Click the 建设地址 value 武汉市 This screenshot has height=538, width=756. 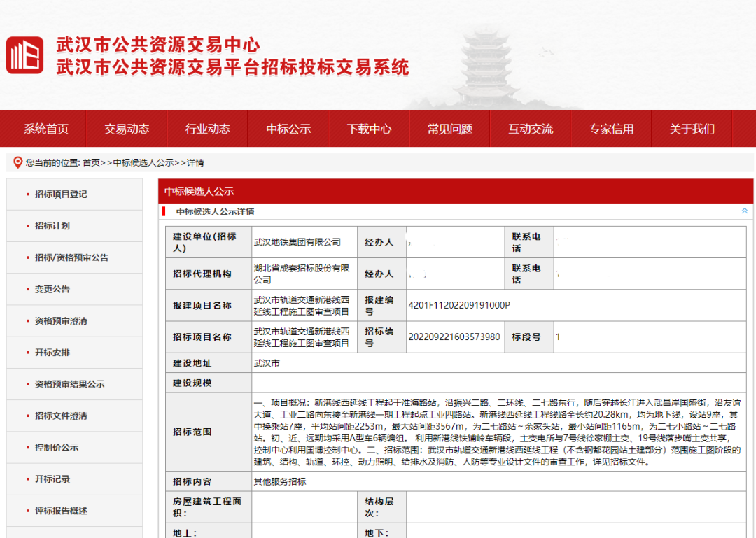267,364
